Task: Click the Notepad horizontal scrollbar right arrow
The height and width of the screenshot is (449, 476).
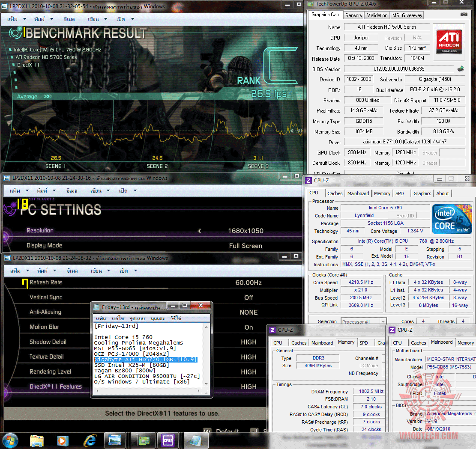Action: coord(199,391)
